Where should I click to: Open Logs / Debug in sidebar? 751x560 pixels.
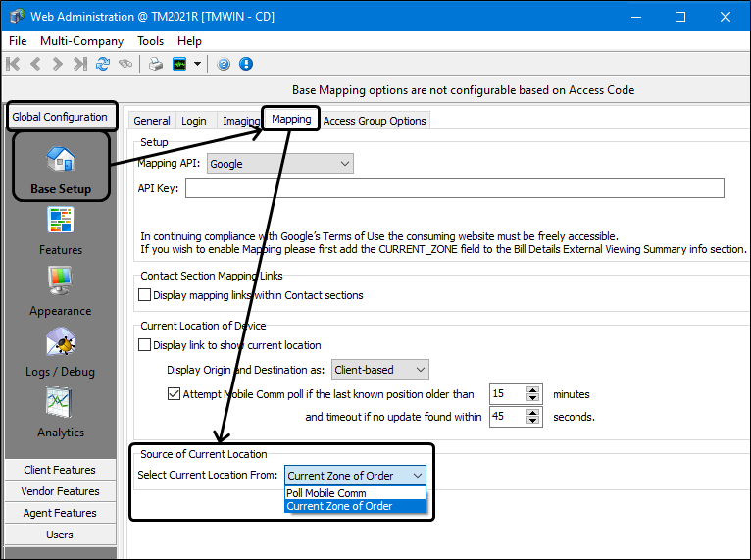pyautogui.click(x=60, y=352)
